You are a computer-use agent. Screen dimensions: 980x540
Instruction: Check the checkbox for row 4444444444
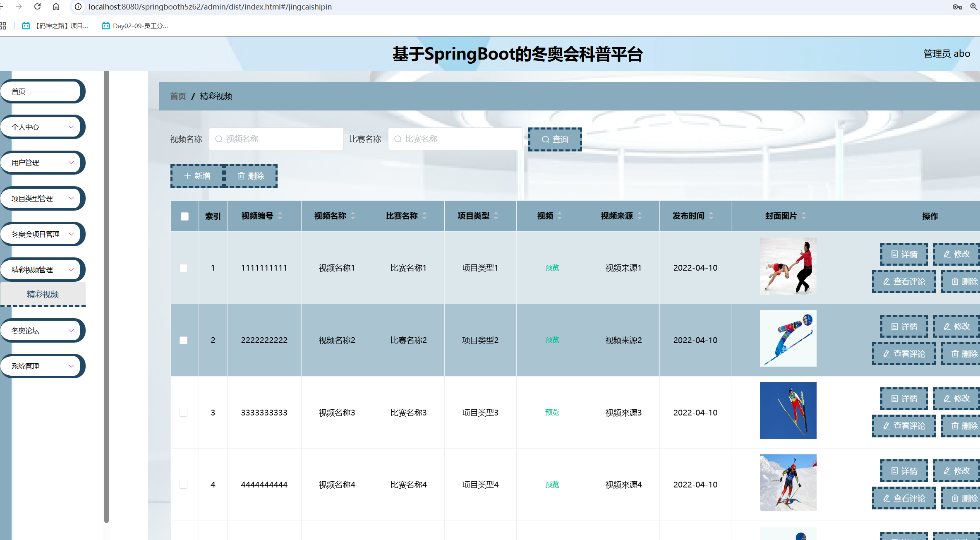pos(184,485)
